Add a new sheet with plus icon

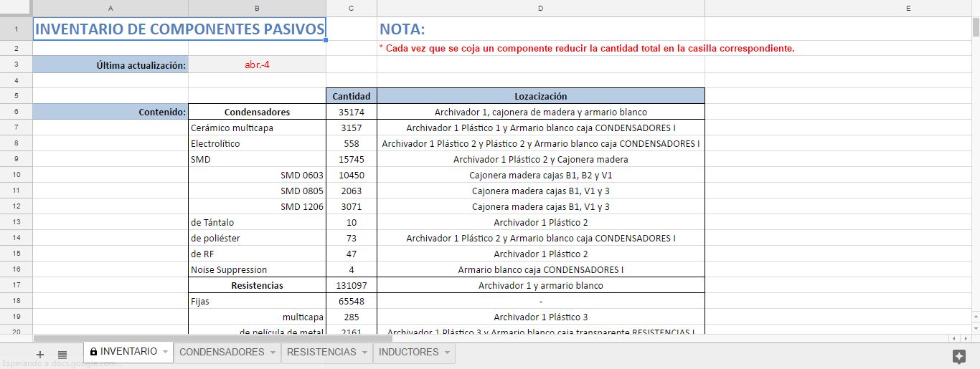40,354
